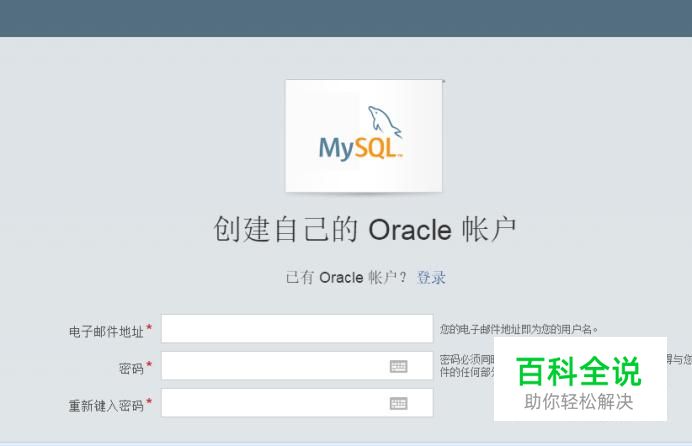Select the 密码 field label

coord(132,368)
